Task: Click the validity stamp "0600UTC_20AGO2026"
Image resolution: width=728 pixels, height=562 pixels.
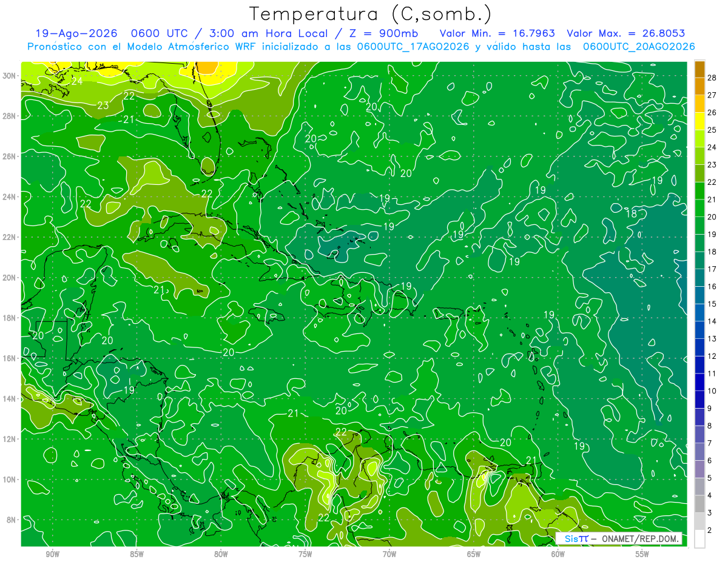Action: point(639,47)
